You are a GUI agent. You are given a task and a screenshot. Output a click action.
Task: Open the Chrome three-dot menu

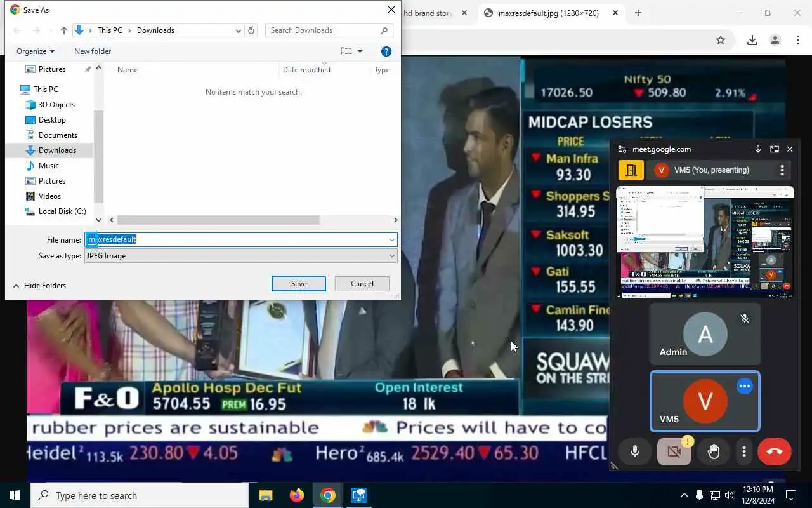click(798, 40)
